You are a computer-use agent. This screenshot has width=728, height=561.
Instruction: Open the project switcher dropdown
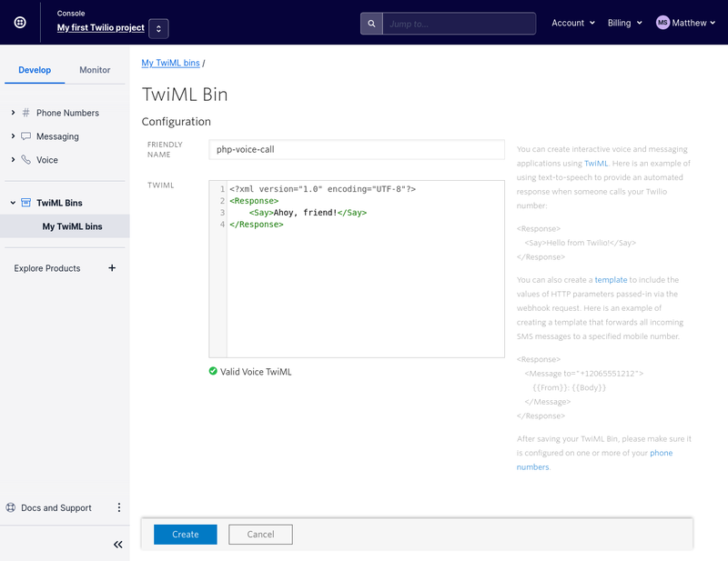click(x=158, y=28)
